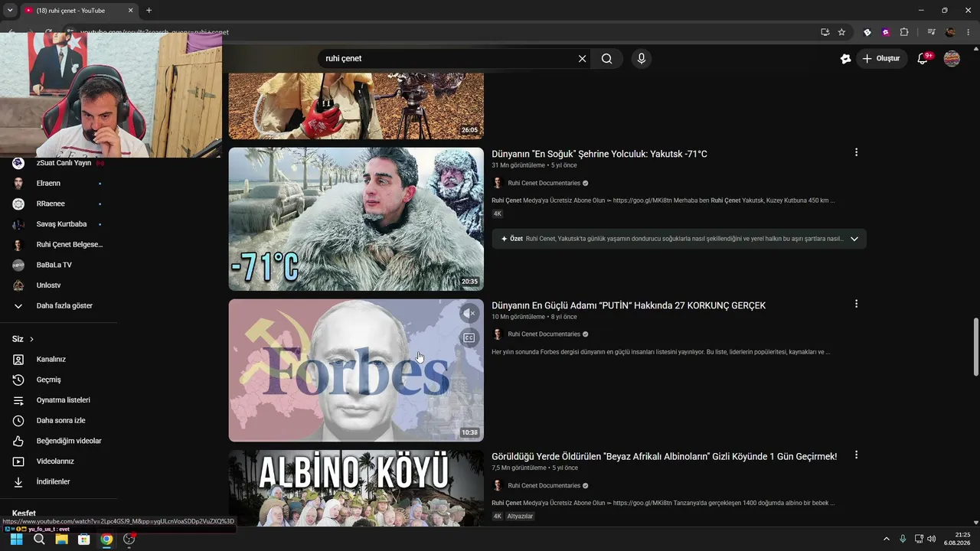Open the Chrome extensions puzzle icon

[904, 32]
